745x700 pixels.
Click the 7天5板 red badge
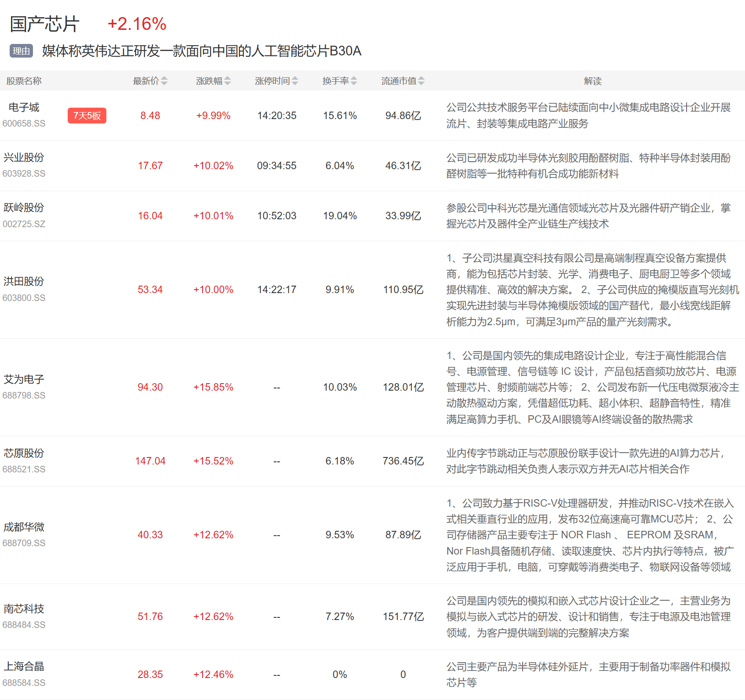tap(87, 116)
